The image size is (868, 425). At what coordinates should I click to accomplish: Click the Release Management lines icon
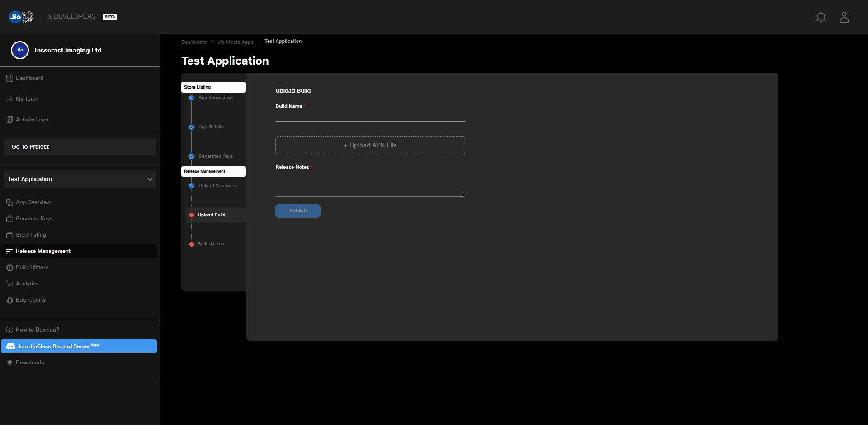9,251
